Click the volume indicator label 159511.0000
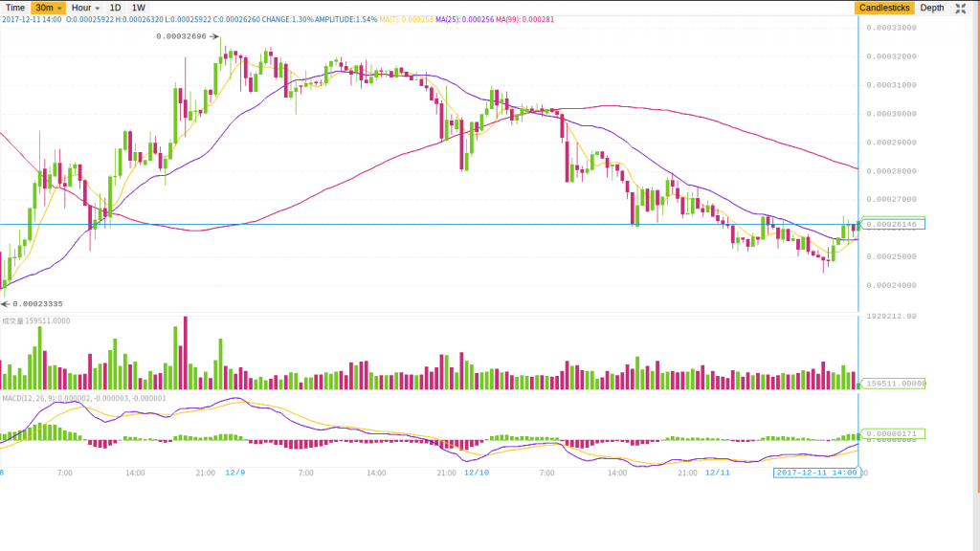 pyautogui.click(x=36, y=320)
